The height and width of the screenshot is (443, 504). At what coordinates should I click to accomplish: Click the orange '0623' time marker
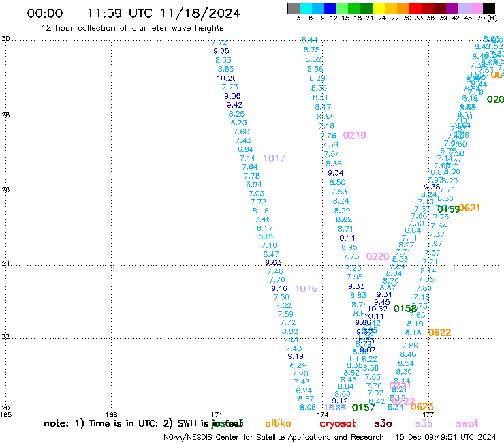point(422,407)
